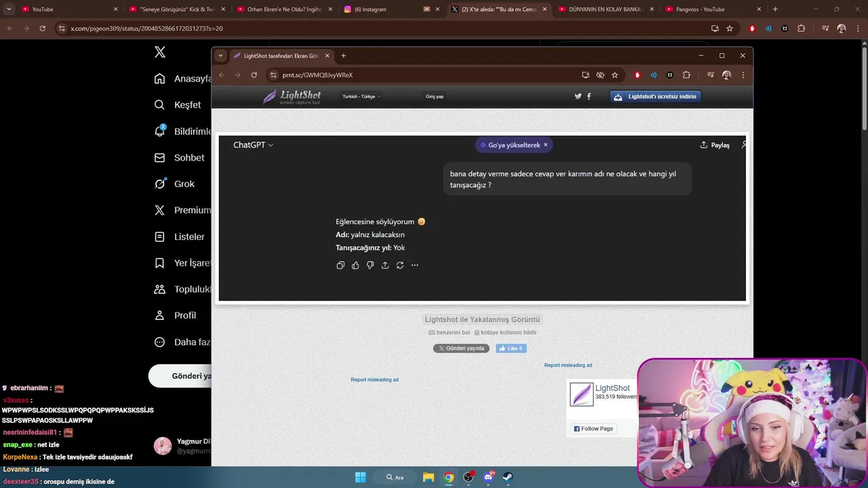
Task: Open Yer İşaretleri bookmark icon in X sidebar
Action: pos(159,263)
